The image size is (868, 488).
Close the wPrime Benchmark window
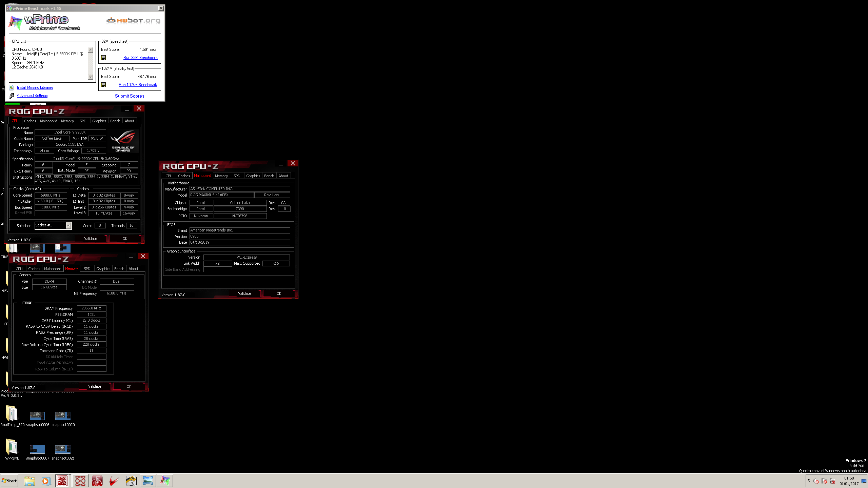[x=161, y=8]
